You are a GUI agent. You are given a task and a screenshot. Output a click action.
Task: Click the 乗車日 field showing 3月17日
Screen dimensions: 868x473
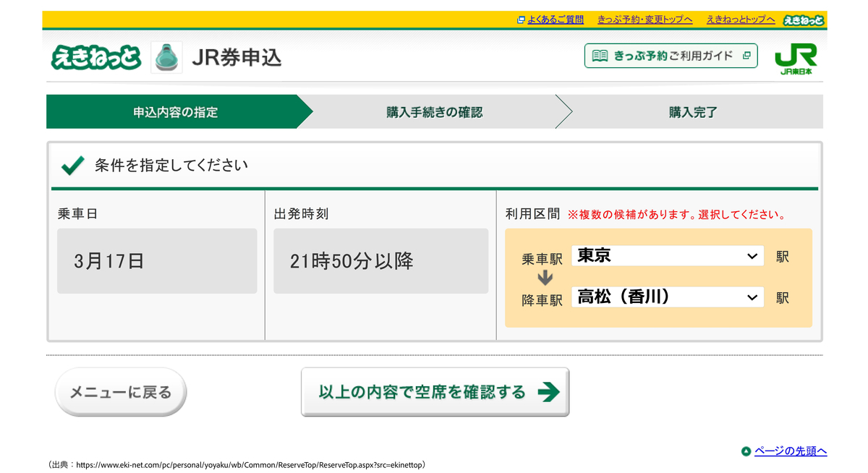point(157,261)
